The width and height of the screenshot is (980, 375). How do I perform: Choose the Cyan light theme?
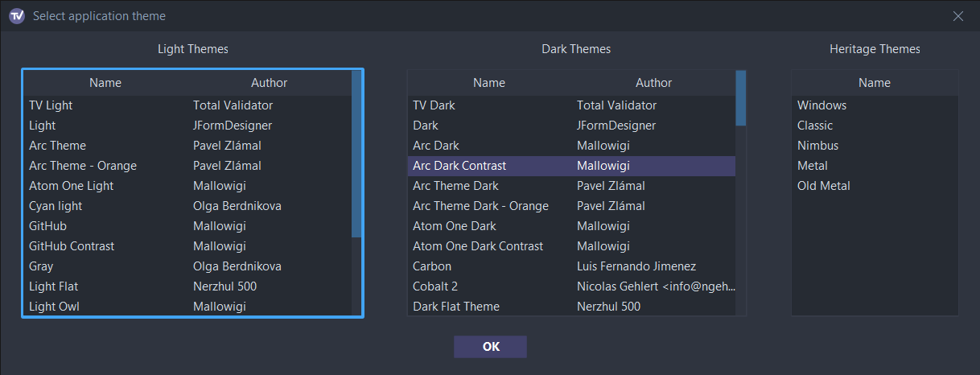(x=56, y=206)
